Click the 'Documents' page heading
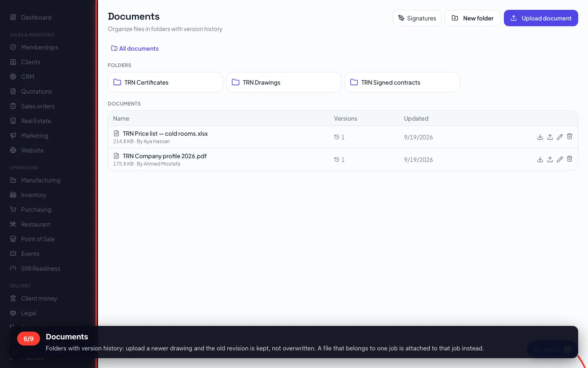Screen dimensions: 588x368 134,16
